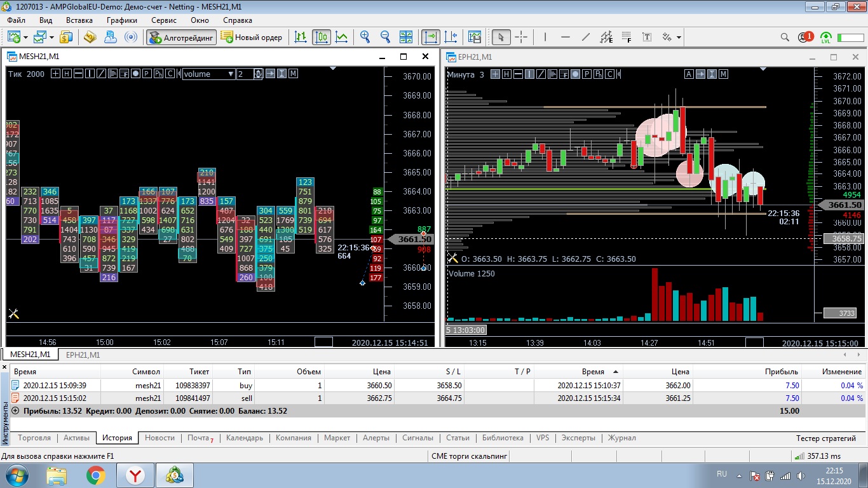This screenshot has width=868, height=488.
Task: Switch to the EPH21,M1 chart tab
Action: pos(83,355)
